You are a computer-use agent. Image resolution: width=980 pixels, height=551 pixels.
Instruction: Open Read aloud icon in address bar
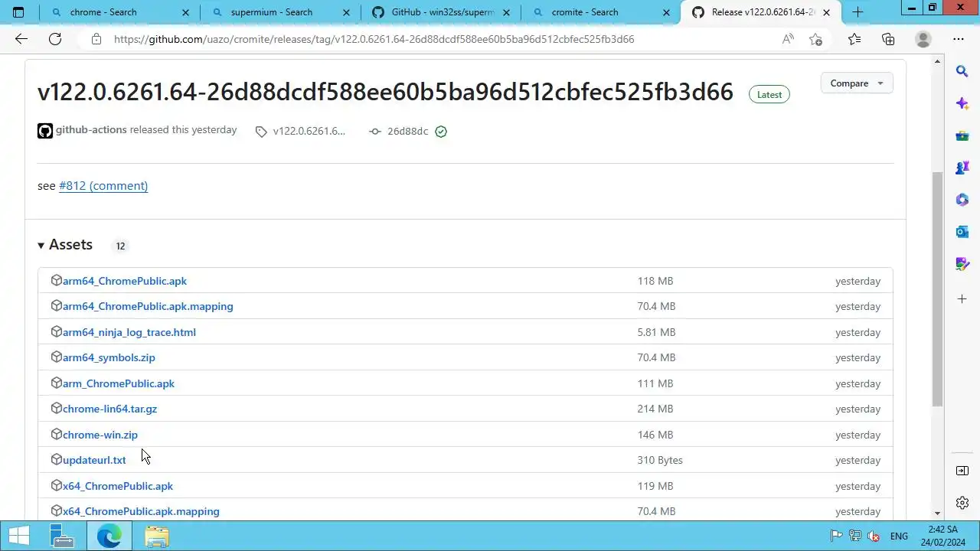(788, 39)
